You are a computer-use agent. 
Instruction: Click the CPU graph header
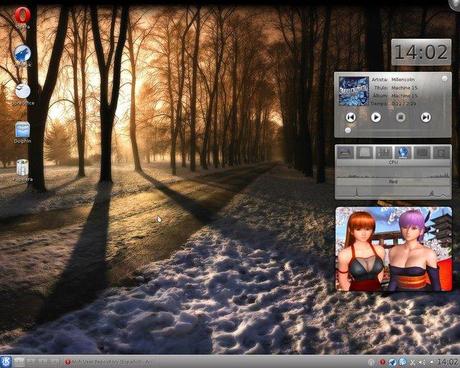[x=393, y=162]
